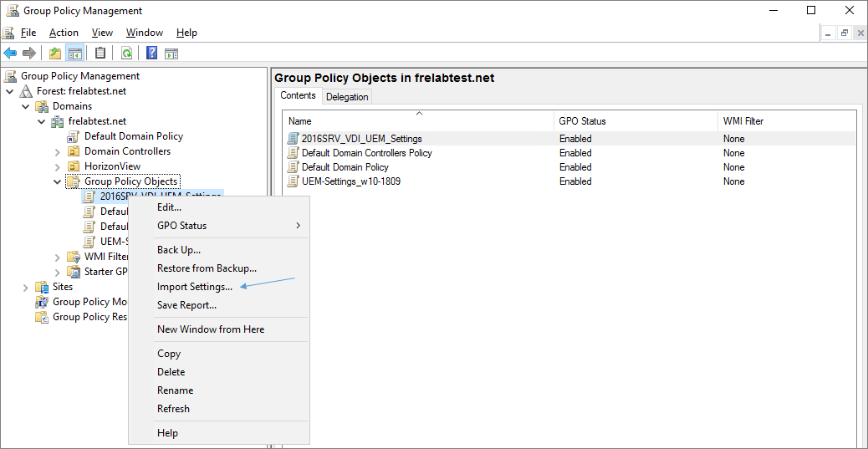Expand the Sites tree node
This screenshot has height=449, width=868.
click(25, 287)
